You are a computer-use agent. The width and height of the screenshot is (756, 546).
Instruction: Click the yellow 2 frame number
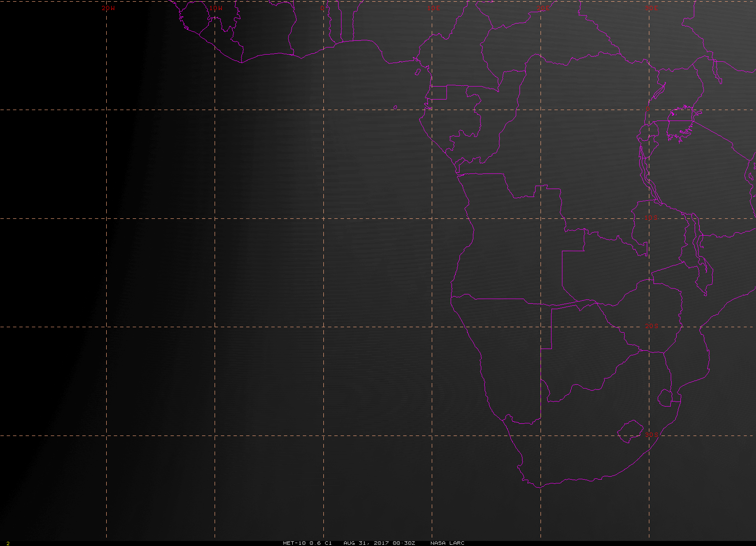(8, 543)
